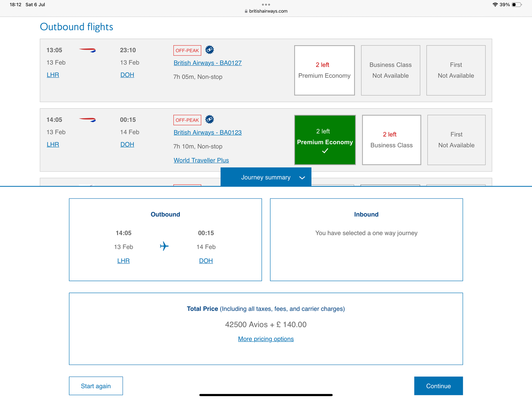This screenshot has width=532, height=399.
Task: Click the reward badge icon on BA0123
Action: point(210,119)
